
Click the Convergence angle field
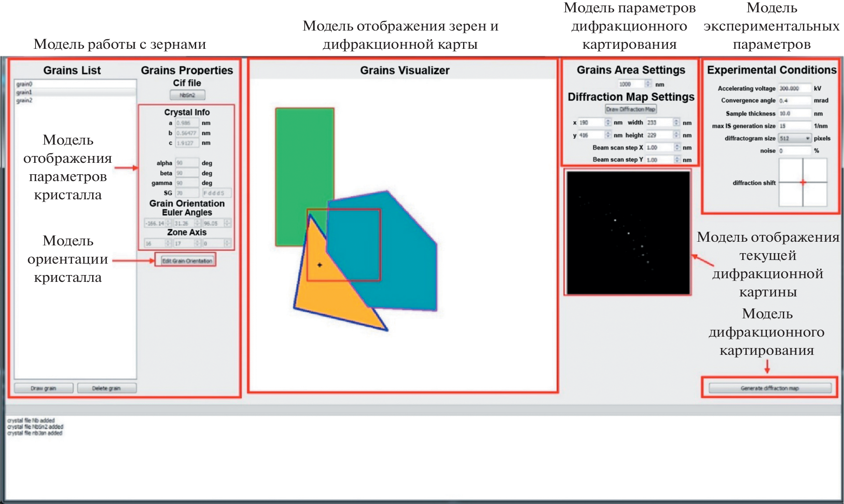794,100
